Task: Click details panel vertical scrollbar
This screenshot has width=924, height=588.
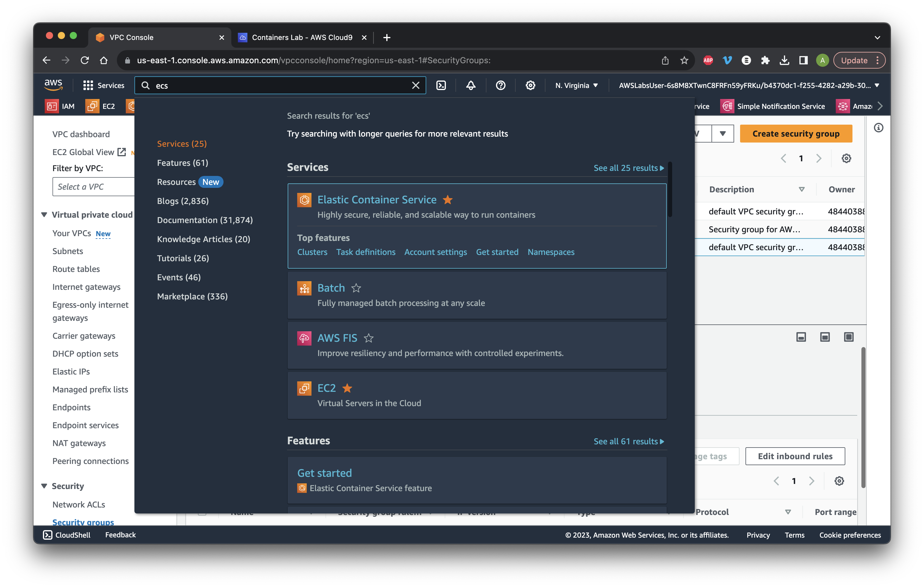Action: (863, 417)
